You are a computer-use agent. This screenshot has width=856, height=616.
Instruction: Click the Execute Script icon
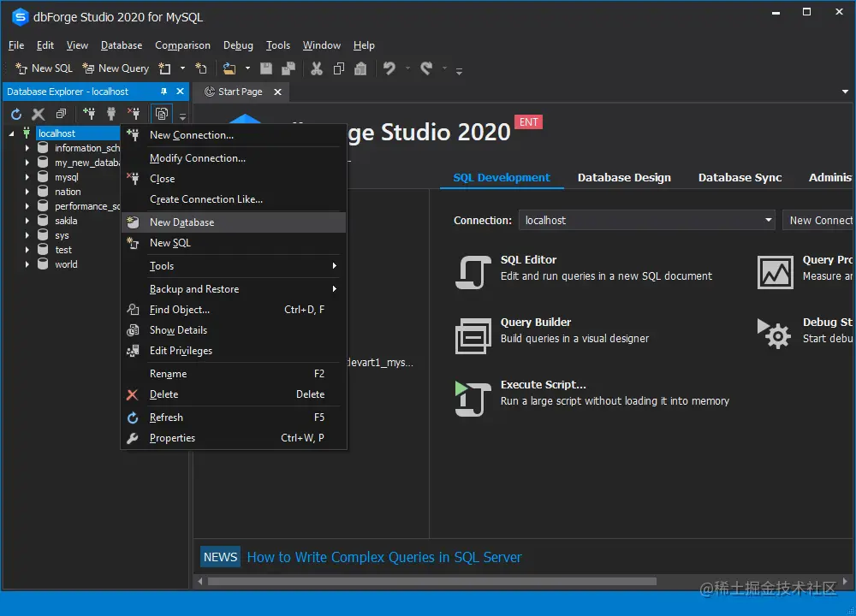[472, 397]
